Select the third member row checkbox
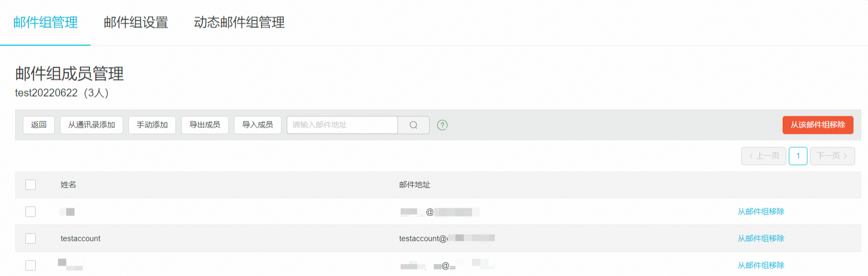 pyautogui.click(x=31, y=265)
